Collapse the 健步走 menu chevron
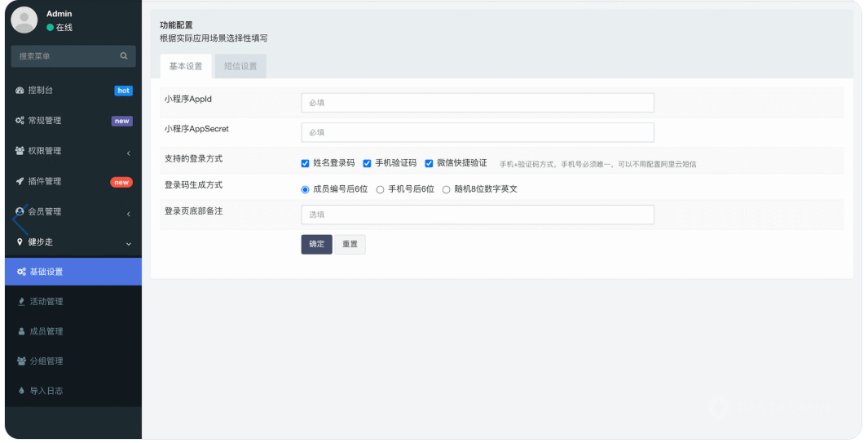Screen dimensions: 868x443 128,243
